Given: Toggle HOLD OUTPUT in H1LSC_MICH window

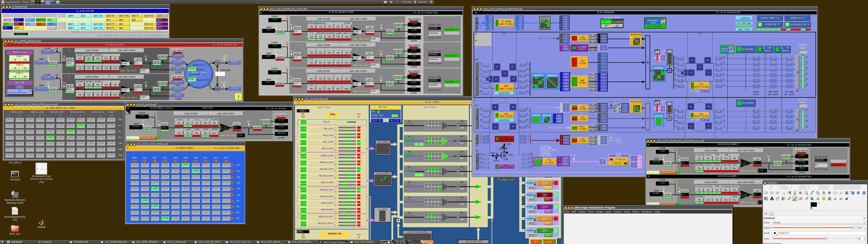Looking at the screenshot, I should click(x=281, y=116).
